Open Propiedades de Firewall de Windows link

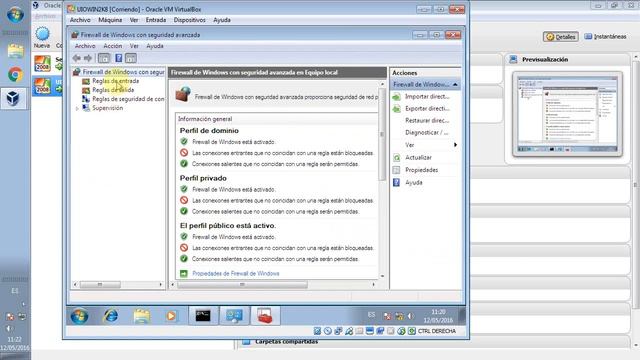[236, 273]
